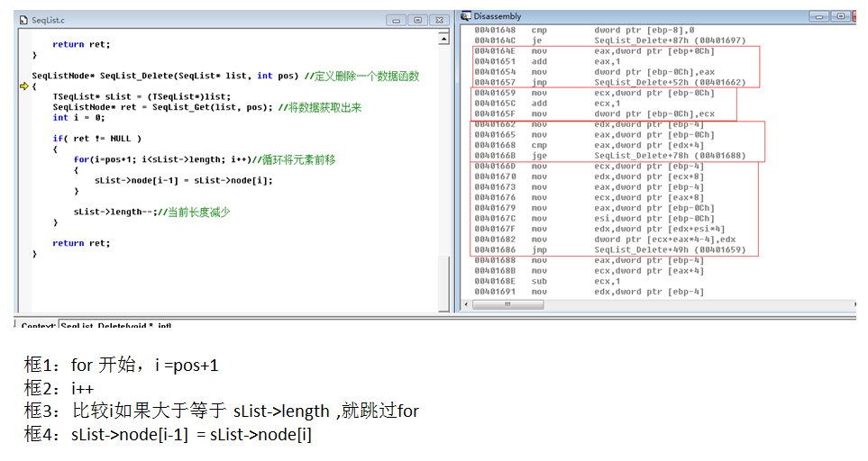Click the 'TSeqList* sList' declaration line

(x=142, y=96)
